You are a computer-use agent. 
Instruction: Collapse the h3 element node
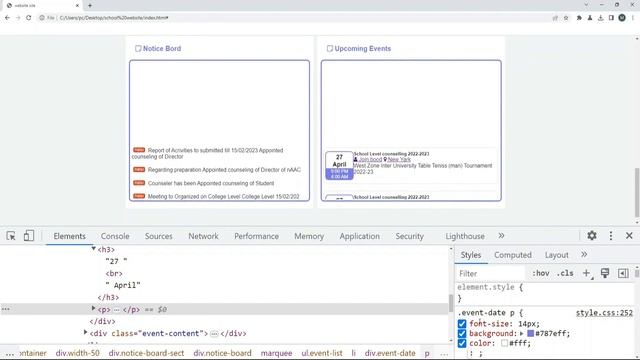coord(93,249)
